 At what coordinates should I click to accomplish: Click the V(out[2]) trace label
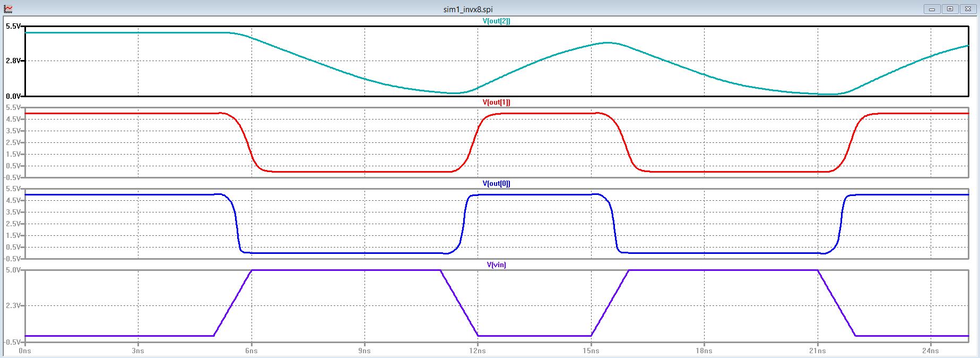tap(496, 21)
